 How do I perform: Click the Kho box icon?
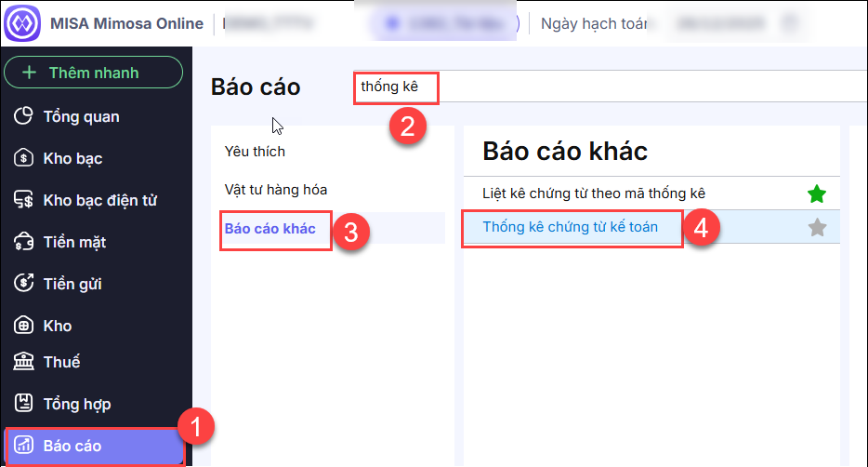pyautogui.click(x=23, y=326)
